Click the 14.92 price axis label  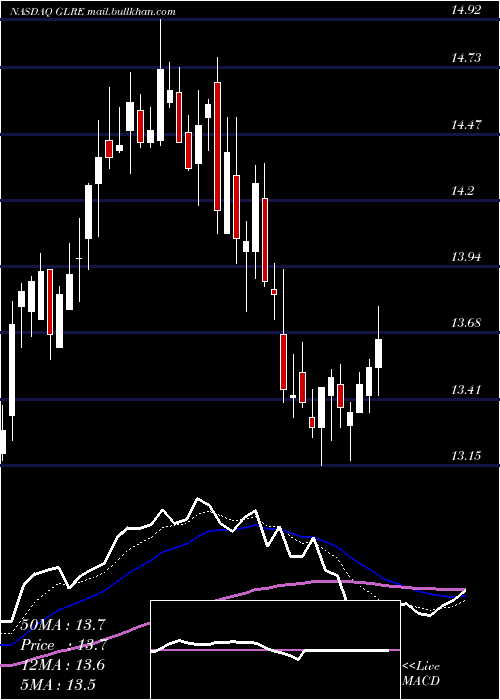tap(466, 10)
